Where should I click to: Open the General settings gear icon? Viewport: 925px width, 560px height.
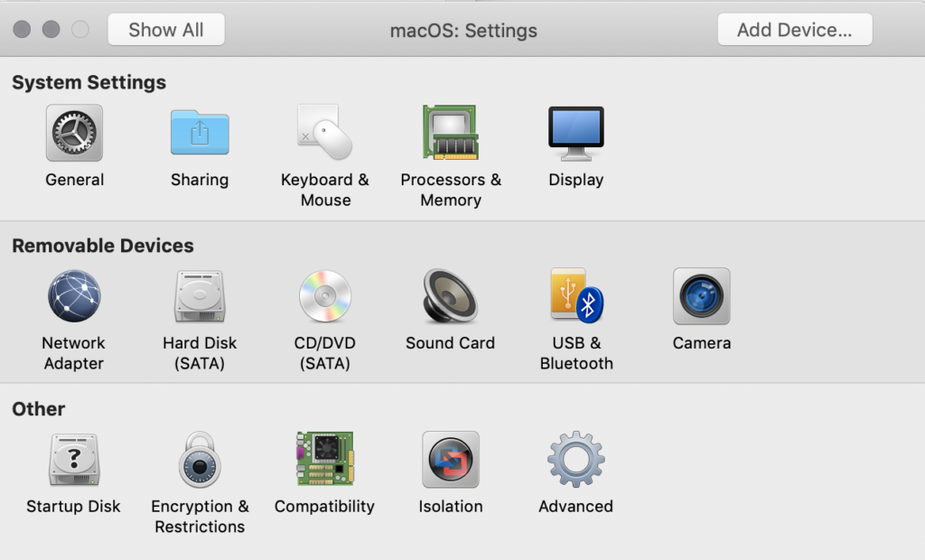pos(74,134)
